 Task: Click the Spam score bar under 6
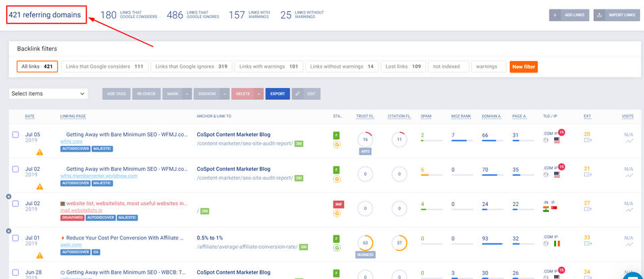pyautogui.click(x=431, y=175)
